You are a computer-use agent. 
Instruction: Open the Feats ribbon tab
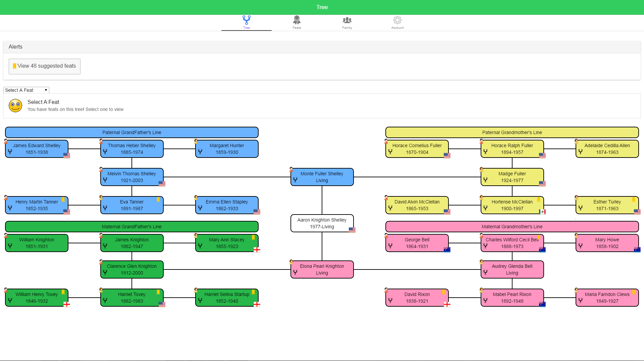297,22
